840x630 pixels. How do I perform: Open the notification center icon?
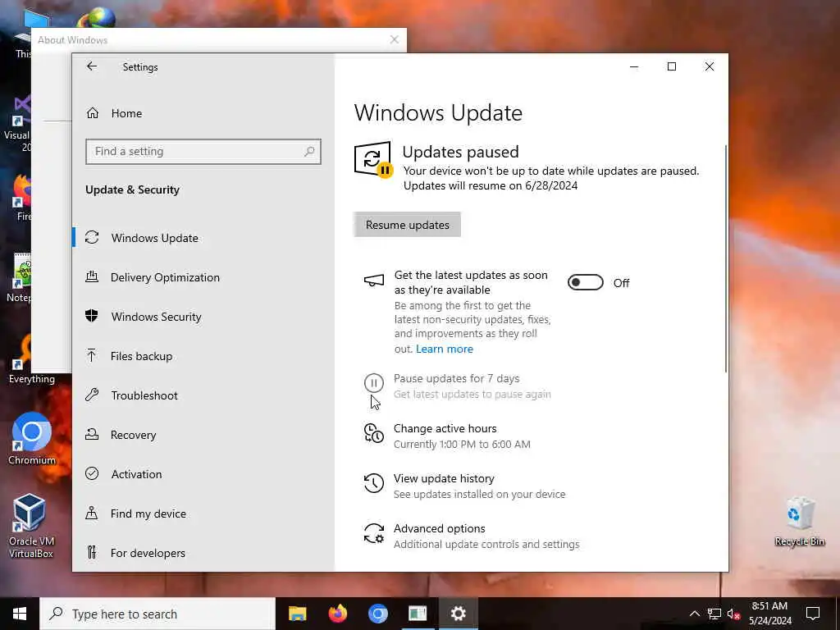tap(813, 614)
